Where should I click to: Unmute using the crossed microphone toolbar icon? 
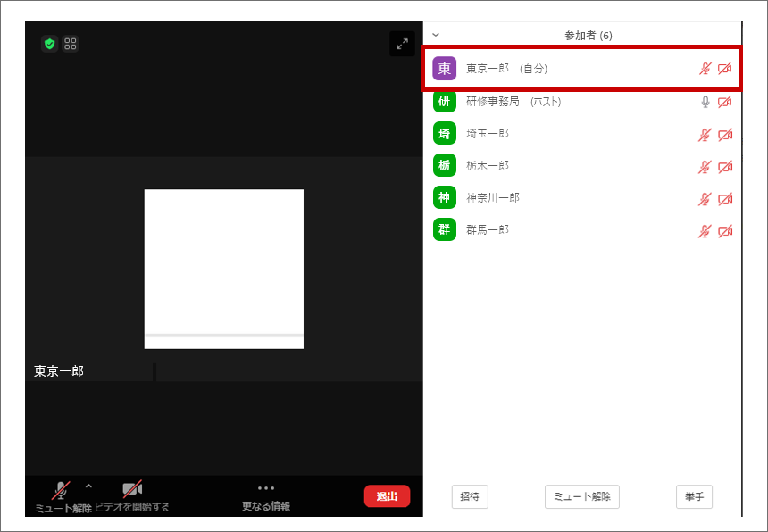[x=61, y=490]
